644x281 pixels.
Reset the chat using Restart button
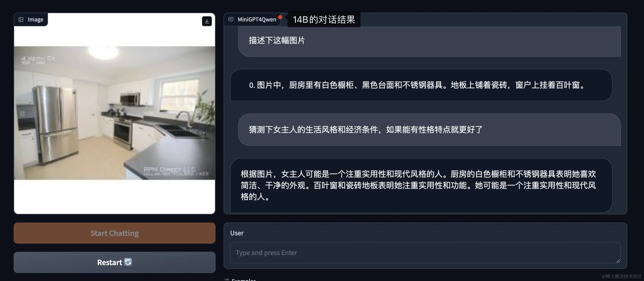[x=115, y=262]
